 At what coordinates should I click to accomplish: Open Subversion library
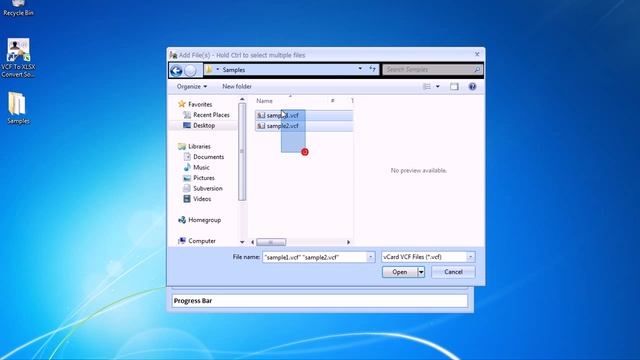click(x=203, y=189)
